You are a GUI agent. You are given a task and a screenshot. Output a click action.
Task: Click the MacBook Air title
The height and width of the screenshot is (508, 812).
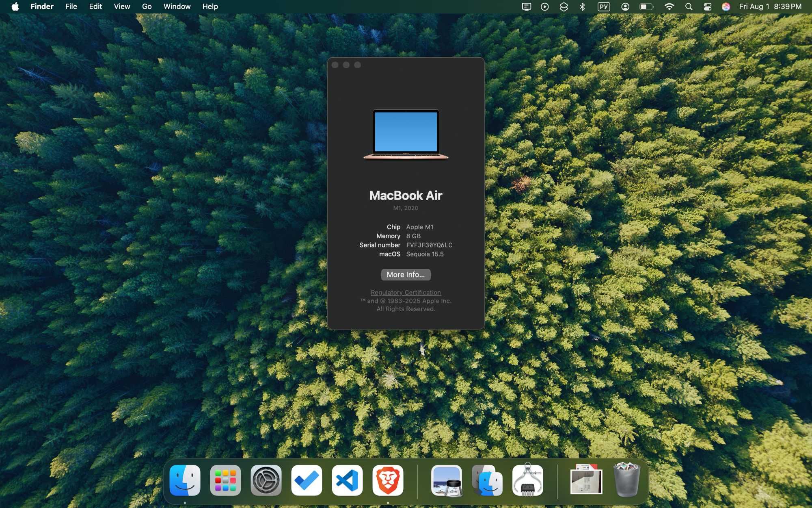(x=406, y=195)
